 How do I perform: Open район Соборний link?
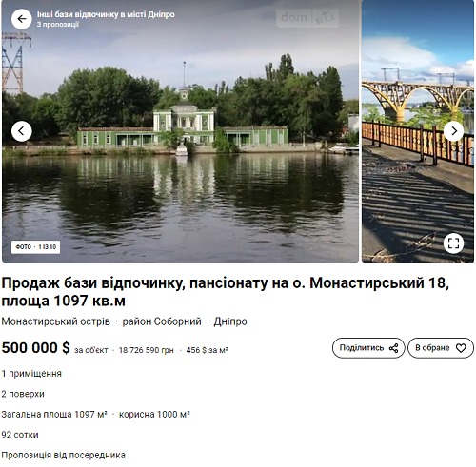coord(162,321)
